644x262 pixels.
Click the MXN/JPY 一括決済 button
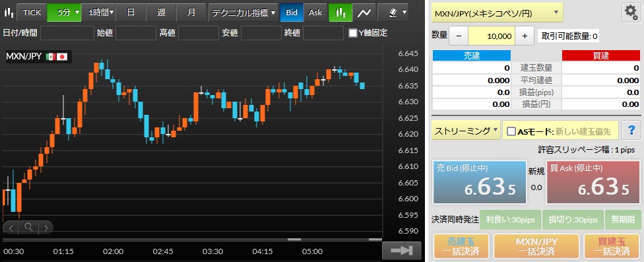[536, 246]
